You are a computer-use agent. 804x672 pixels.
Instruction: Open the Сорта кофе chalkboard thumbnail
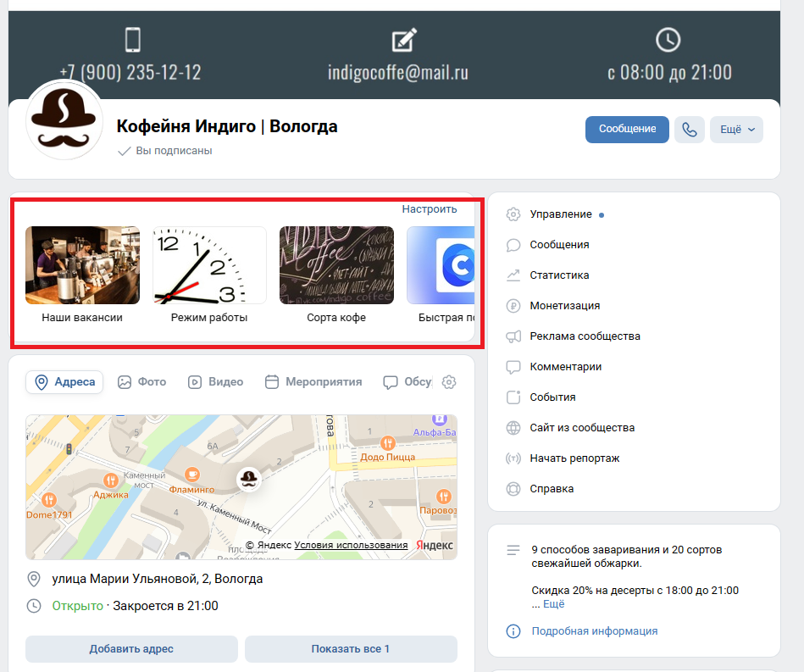coord(336,265)
